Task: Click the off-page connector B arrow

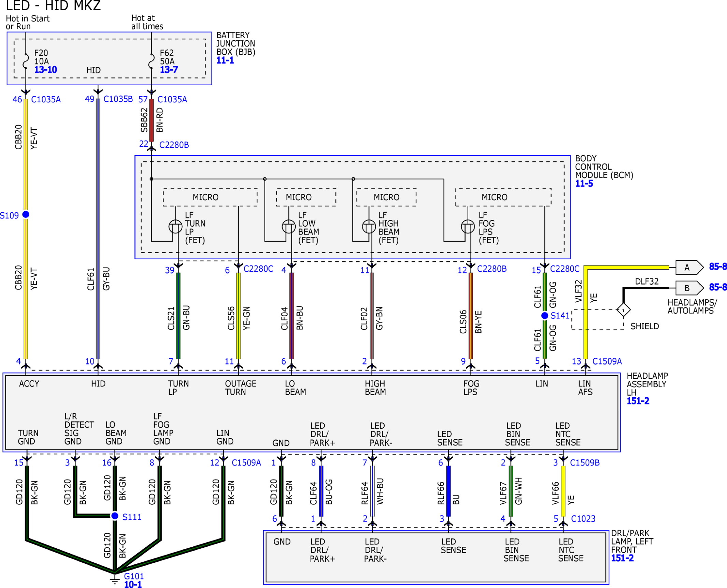Action: pos(689,288)
